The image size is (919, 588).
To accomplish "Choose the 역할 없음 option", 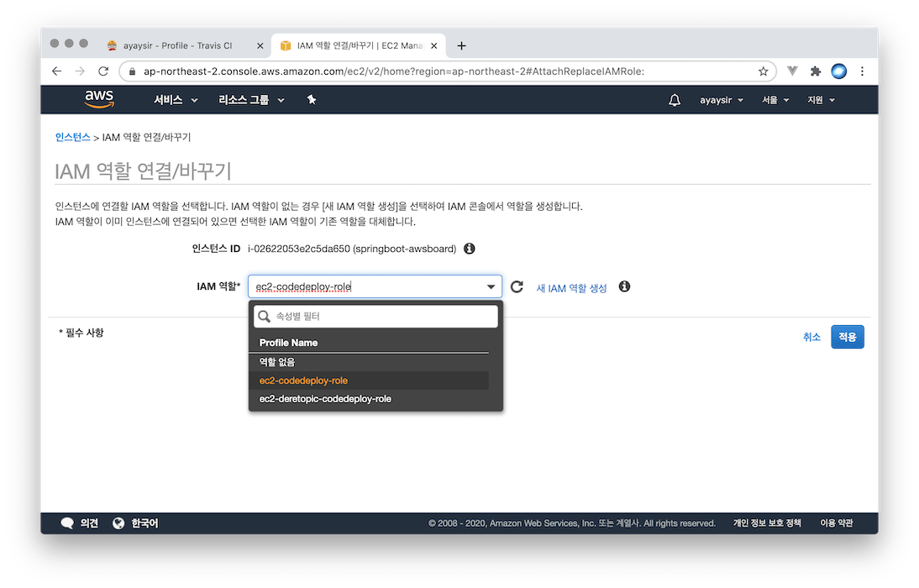I will (x=277, y=362).
